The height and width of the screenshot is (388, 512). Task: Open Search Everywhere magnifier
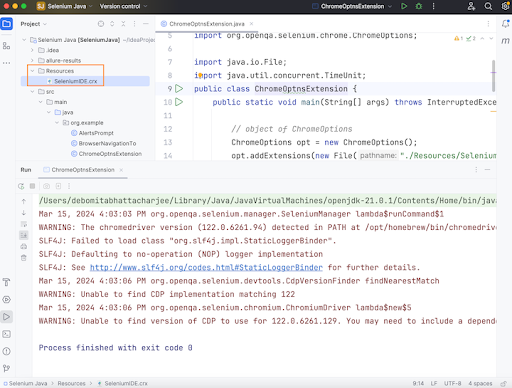[488, 6]
